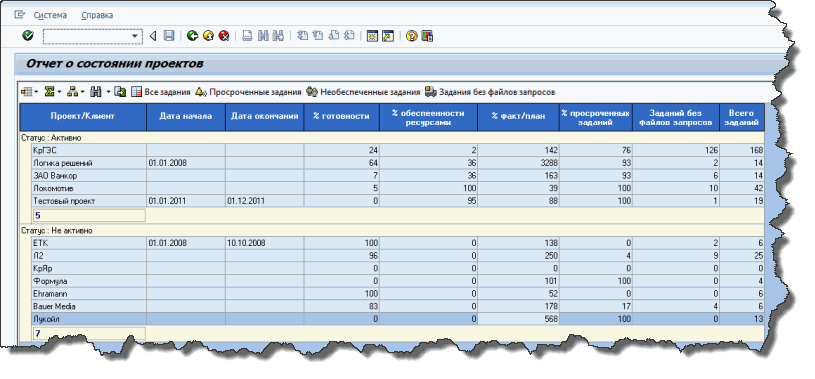Click the КрГЭС project row
The image size is (815, 379).
pos(398,150)
